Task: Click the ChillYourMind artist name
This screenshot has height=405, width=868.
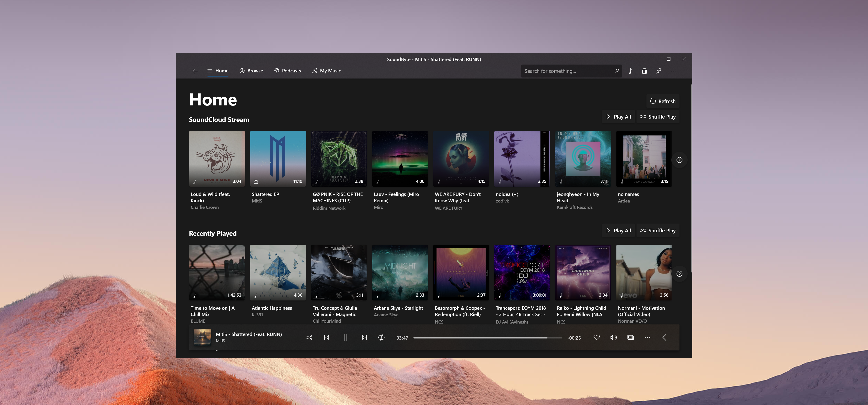Action: (x=326, y=321)
